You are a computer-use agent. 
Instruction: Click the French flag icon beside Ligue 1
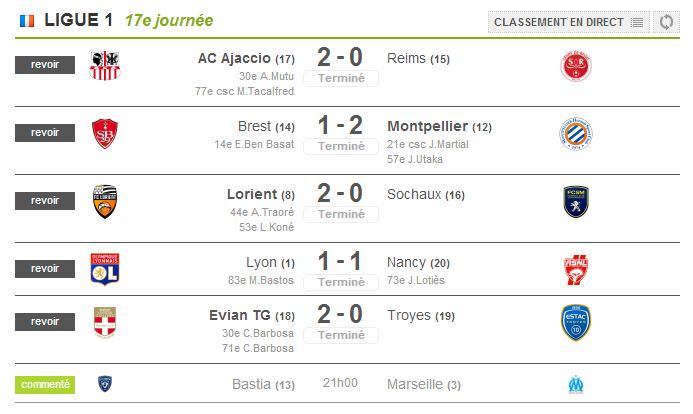pyautogui.click(x=27, y=21)
